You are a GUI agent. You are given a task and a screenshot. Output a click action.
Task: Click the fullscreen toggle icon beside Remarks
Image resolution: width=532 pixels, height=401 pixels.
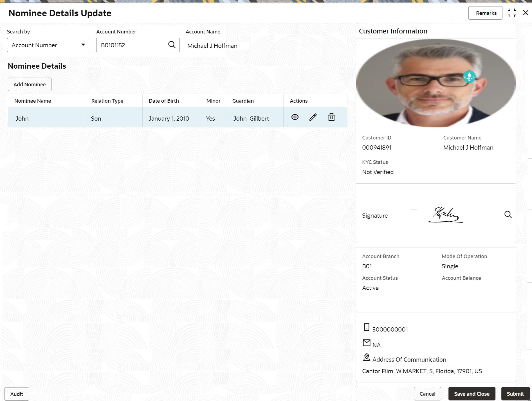coord(512,13)
